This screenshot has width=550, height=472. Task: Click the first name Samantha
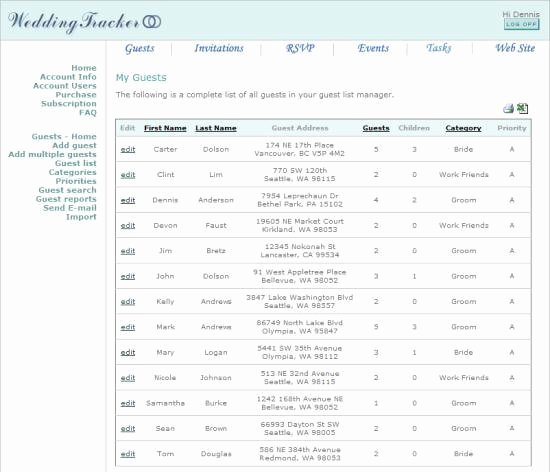pos(165,403)
